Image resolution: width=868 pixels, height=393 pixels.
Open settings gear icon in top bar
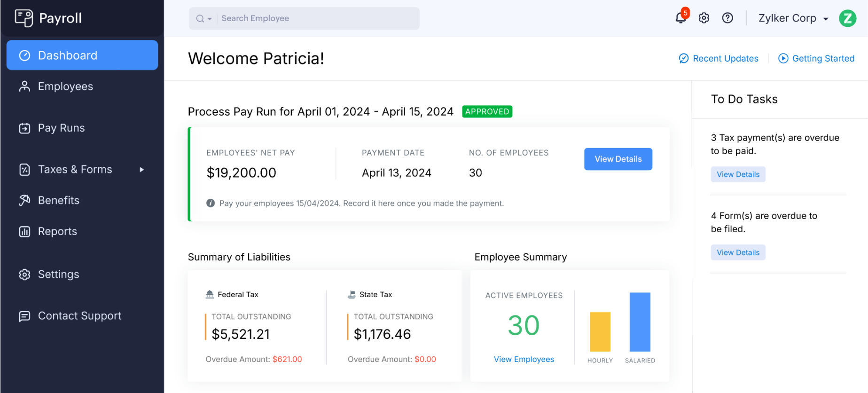point(704,18)
